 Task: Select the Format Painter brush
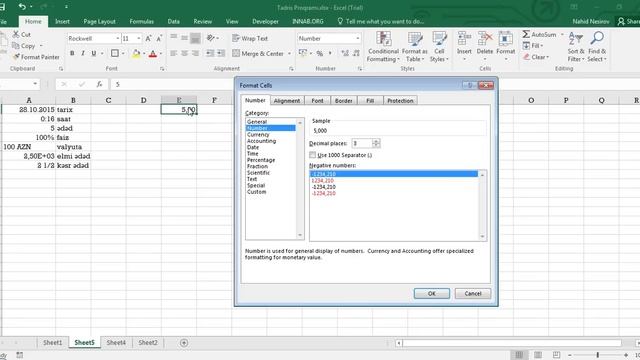[16, 57]
